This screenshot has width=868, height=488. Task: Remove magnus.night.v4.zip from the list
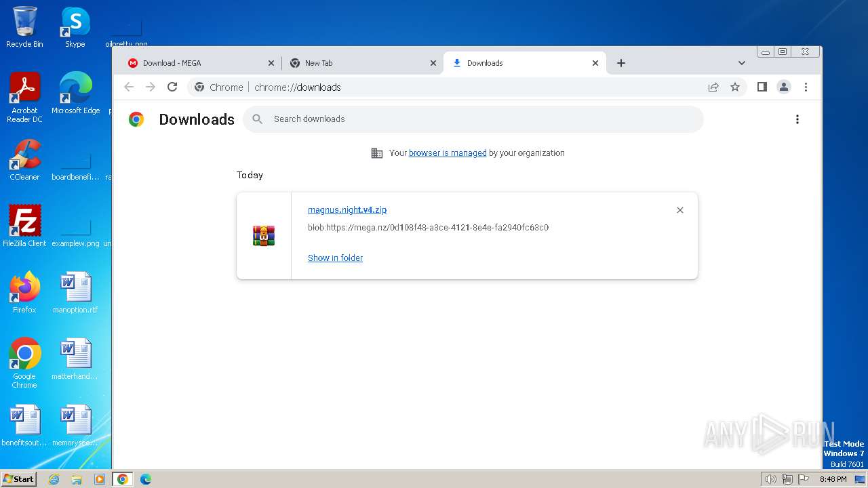pyautogui.click(x=680, y=210)
